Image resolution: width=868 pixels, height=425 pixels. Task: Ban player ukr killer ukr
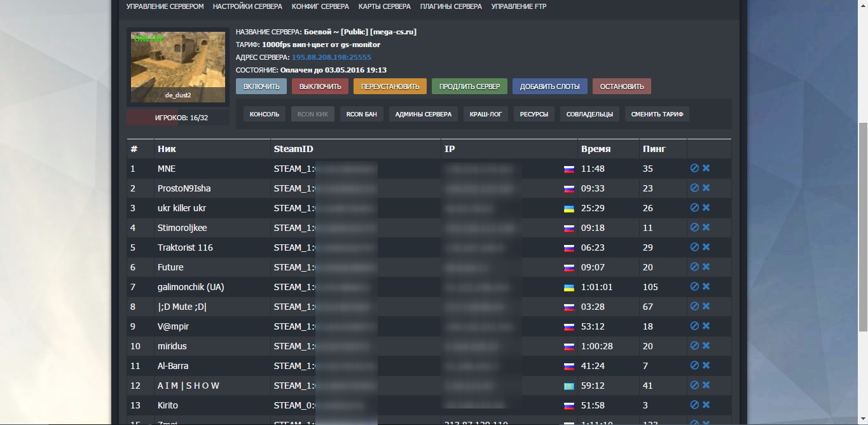click(694, 207)
